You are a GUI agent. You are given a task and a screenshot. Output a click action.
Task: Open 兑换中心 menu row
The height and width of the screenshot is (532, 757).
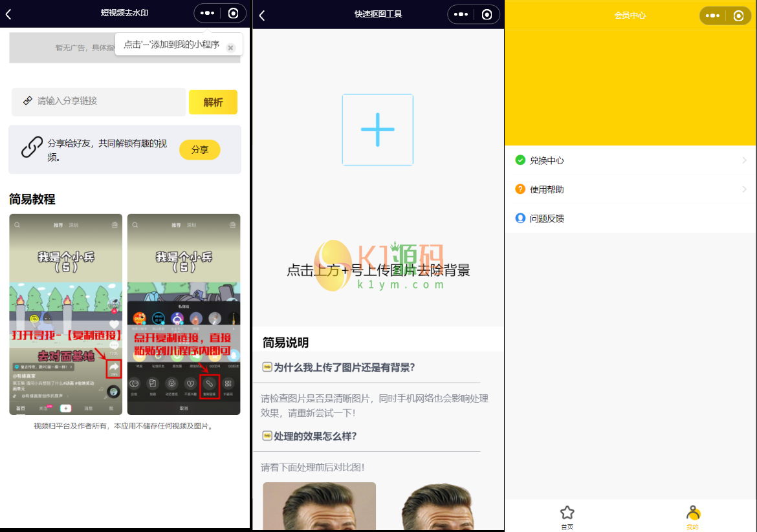tap(631, 160)
